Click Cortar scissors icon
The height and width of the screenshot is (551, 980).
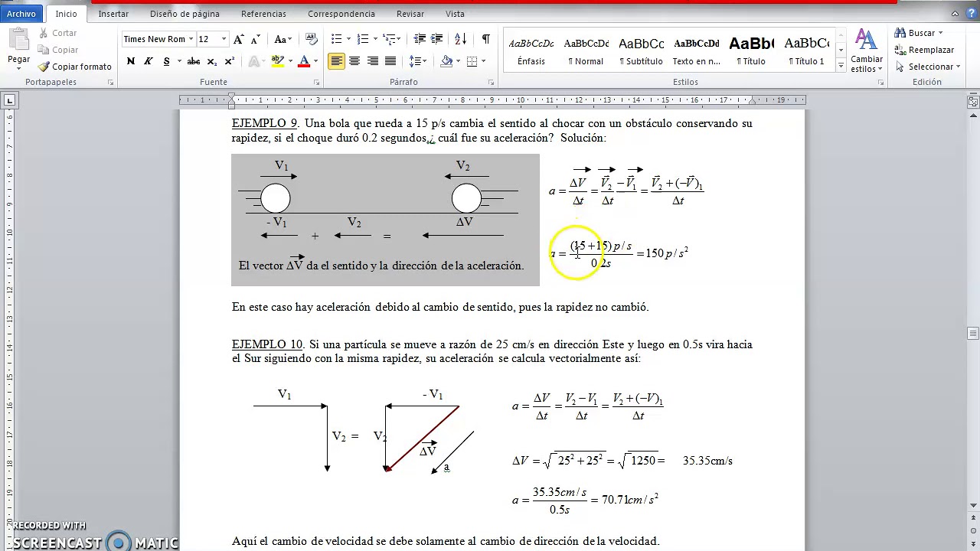(44, 33)
